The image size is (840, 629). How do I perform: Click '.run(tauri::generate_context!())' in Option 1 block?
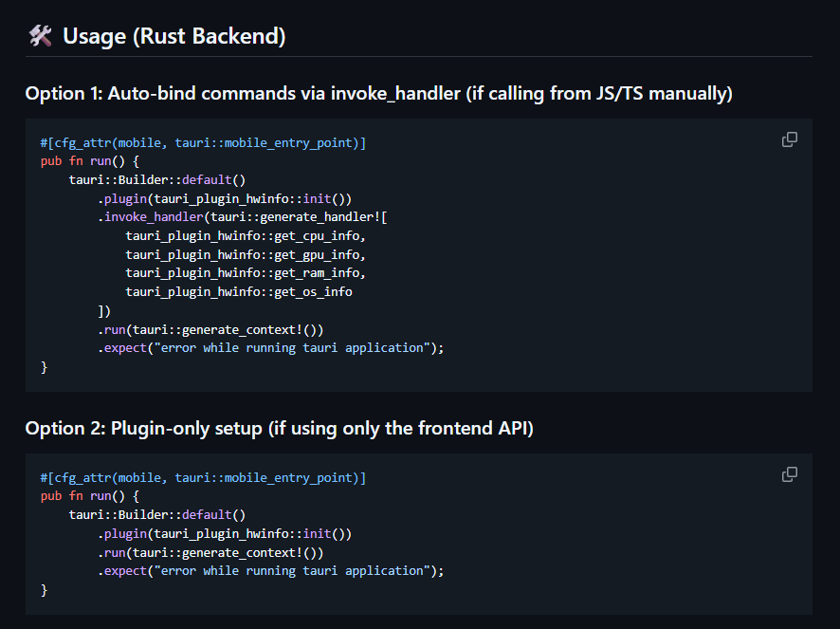(210, 330)
